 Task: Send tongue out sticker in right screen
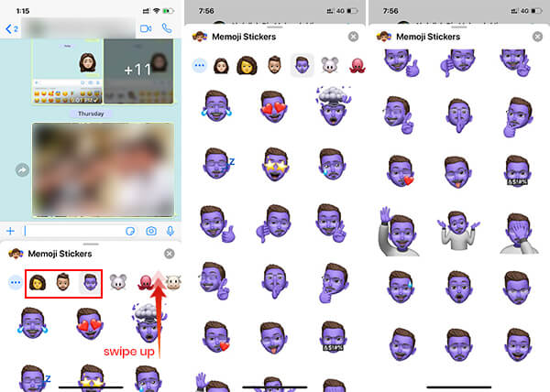click(457, 171)
